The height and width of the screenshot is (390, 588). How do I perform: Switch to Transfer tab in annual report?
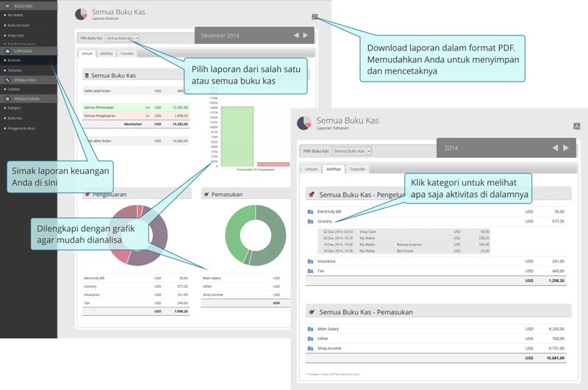click(x=357, y=169)
